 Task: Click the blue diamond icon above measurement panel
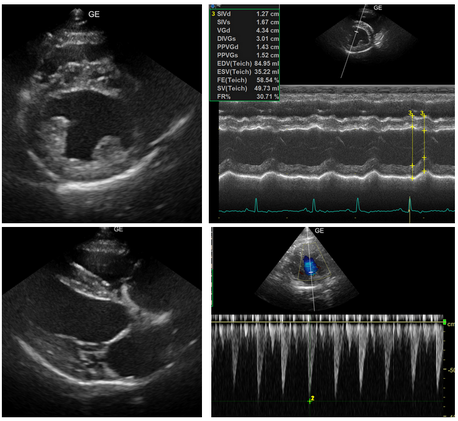(212, 6)
